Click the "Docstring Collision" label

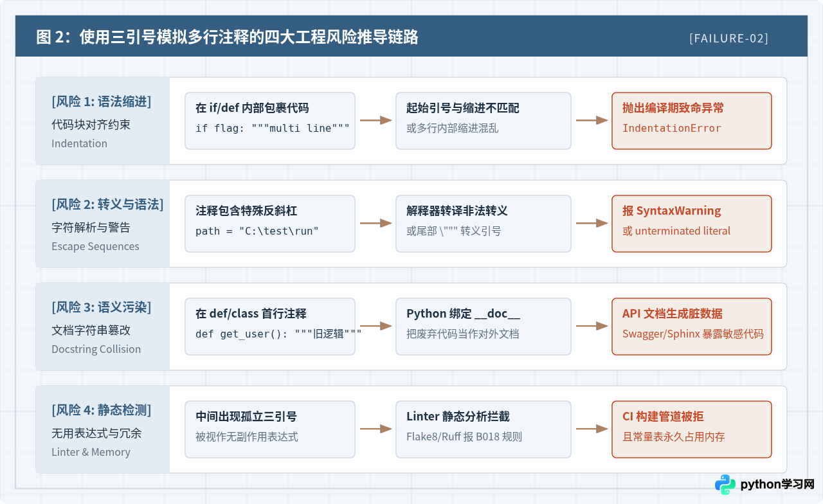[96, 349]
